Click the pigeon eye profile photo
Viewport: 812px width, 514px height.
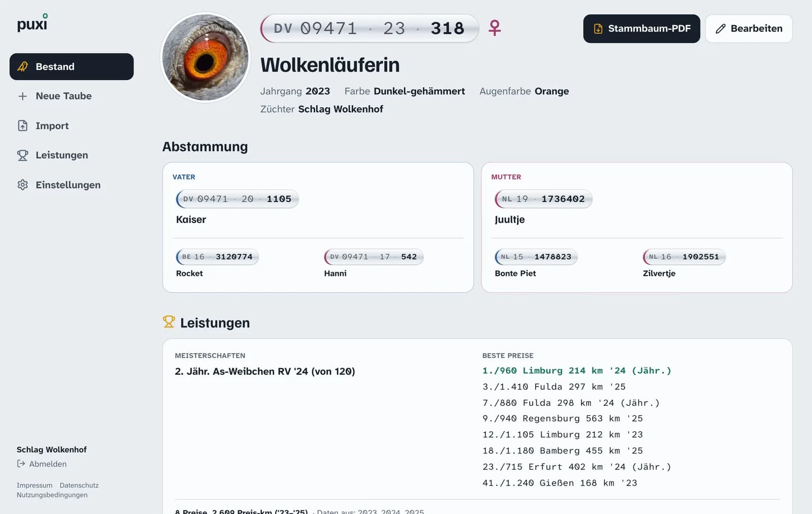pyautogui.click(x=206, y=57)
